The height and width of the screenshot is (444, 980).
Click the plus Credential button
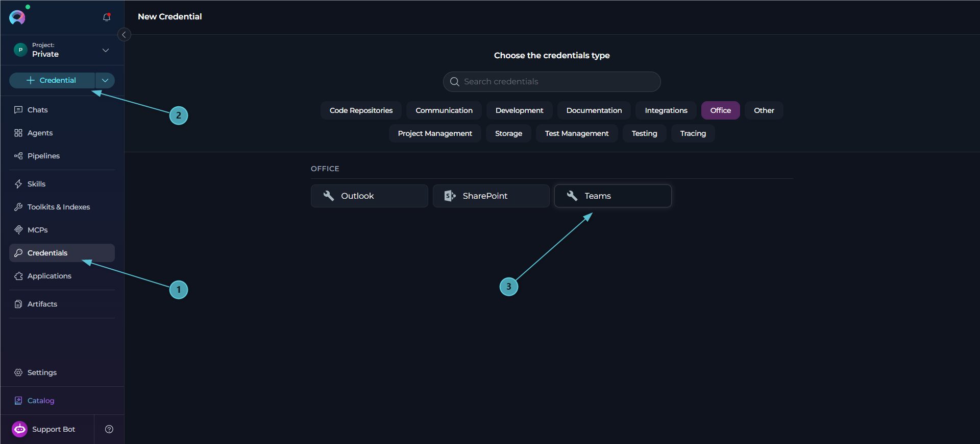tap(52, 80)
